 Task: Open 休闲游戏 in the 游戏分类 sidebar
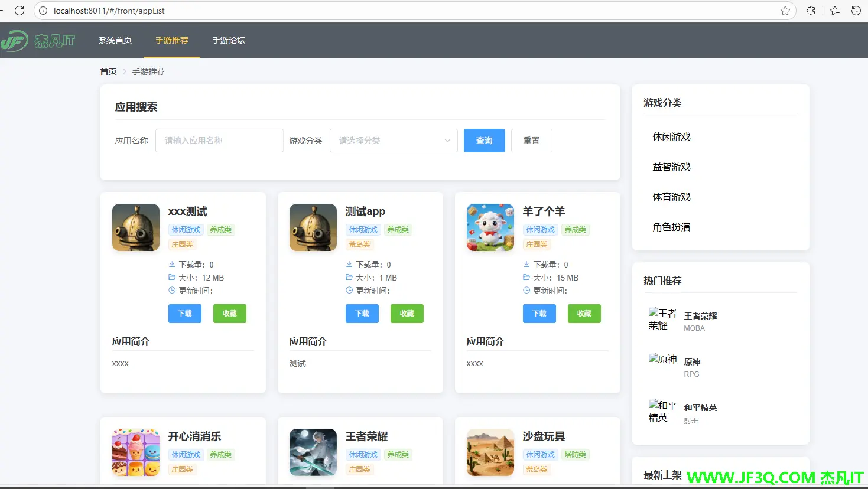click(x=671, y=136)
